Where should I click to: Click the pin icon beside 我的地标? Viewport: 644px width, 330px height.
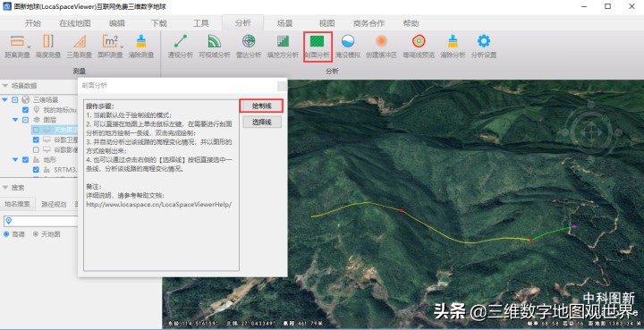pyautogui.click(x=36, y=110)
